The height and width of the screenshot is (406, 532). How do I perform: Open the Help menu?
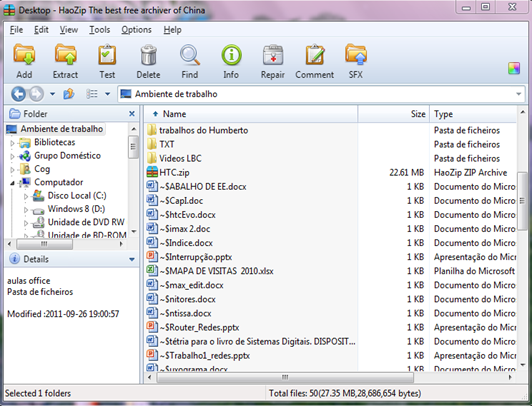[x=172, y=30]
